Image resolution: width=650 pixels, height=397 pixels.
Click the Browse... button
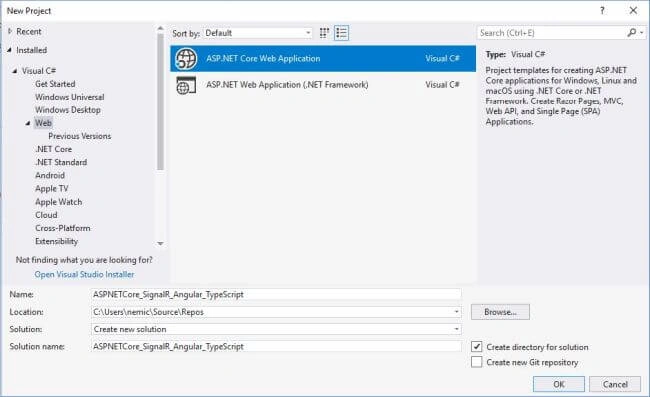coord(500,312)
